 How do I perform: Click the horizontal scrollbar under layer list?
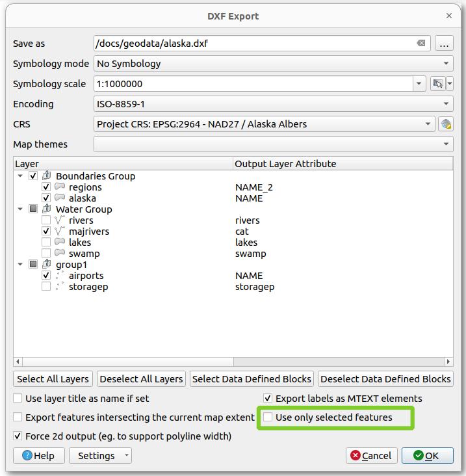coord(233,362)
